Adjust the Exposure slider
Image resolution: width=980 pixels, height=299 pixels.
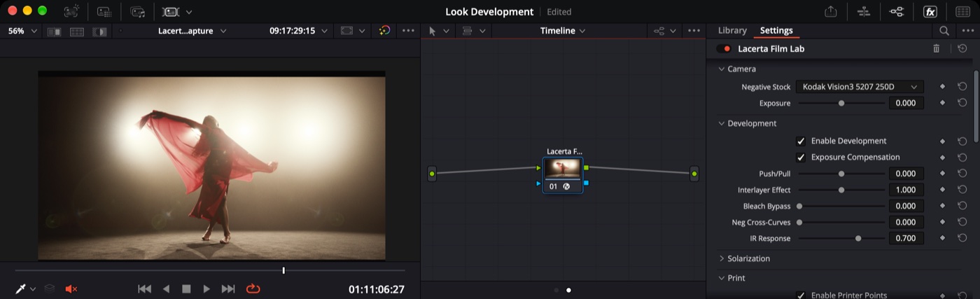pos(841,103)
